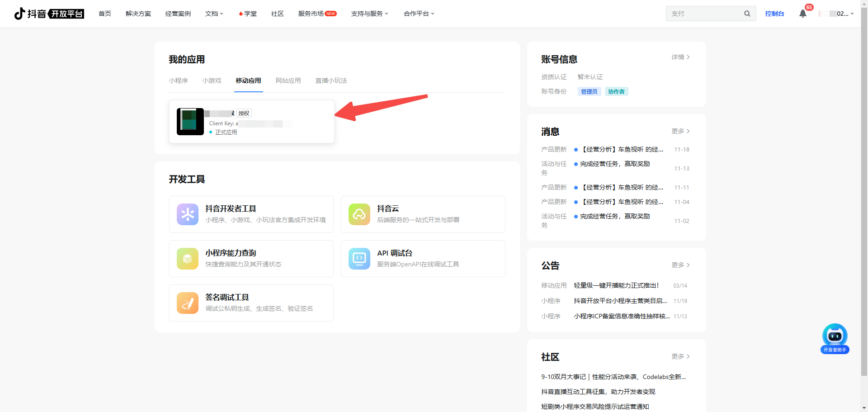Open 更多 in 公告 panel
The height and width of the screenshot is (412, 868).
click(680, 265)
